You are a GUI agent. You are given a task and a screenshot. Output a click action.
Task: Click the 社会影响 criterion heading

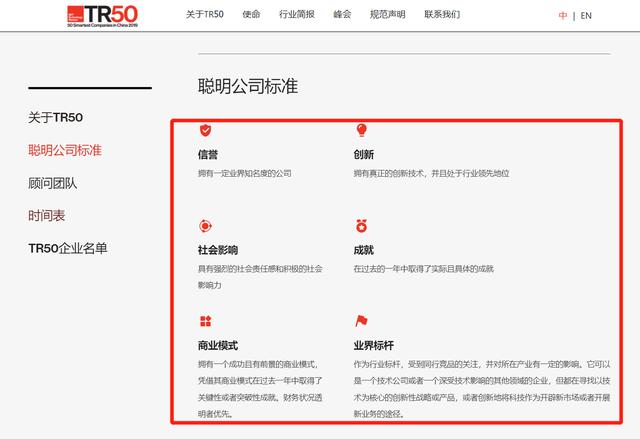pos(218,250)
